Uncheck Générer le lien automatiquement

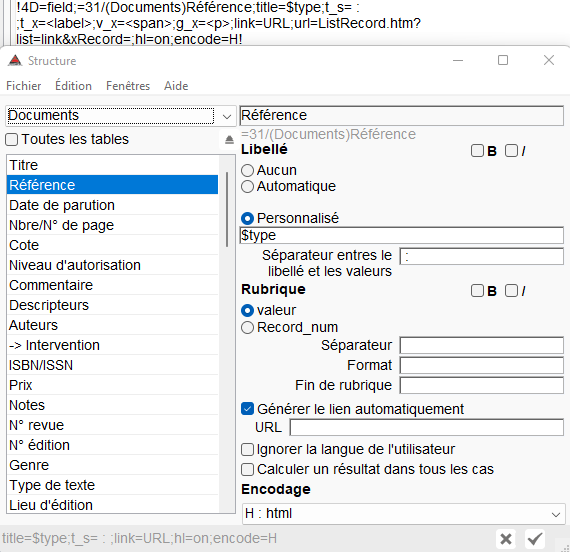pyautogui.click(x=247, y=409)
